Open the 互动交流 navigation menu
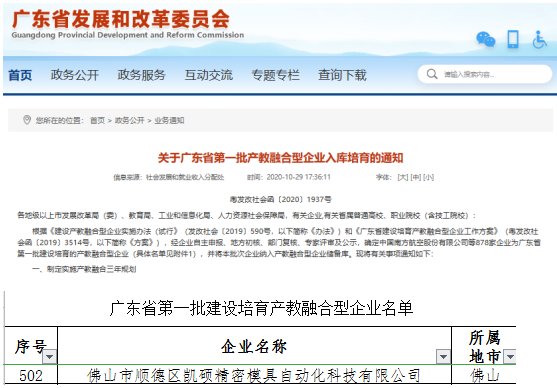This screenshot has height=388, width=557. (x=209, y=75)
